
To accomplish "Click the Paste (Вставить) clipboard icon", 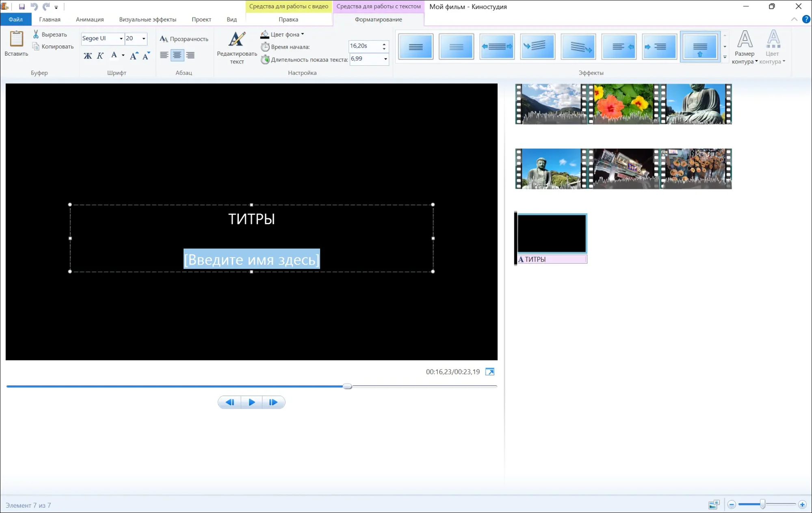I will 16,43.
